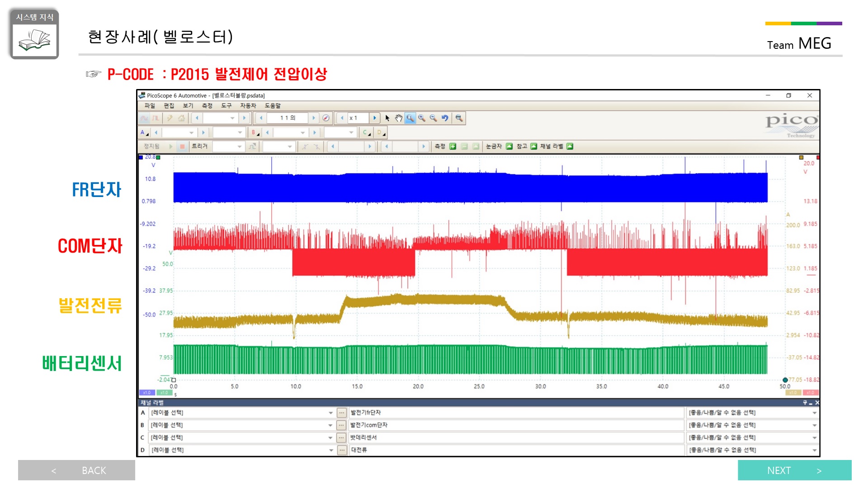Click the white time ruler handle at 0.0

174,380
